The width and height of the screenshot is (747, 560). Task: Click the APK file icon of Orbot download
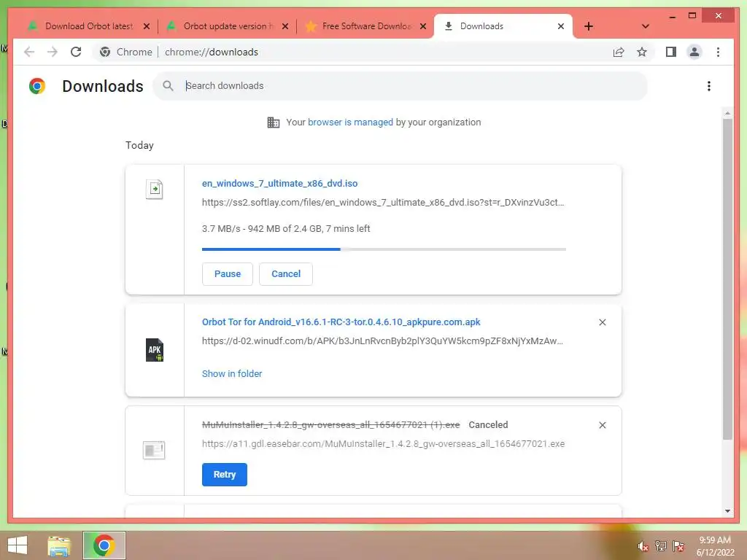[155, 350]
